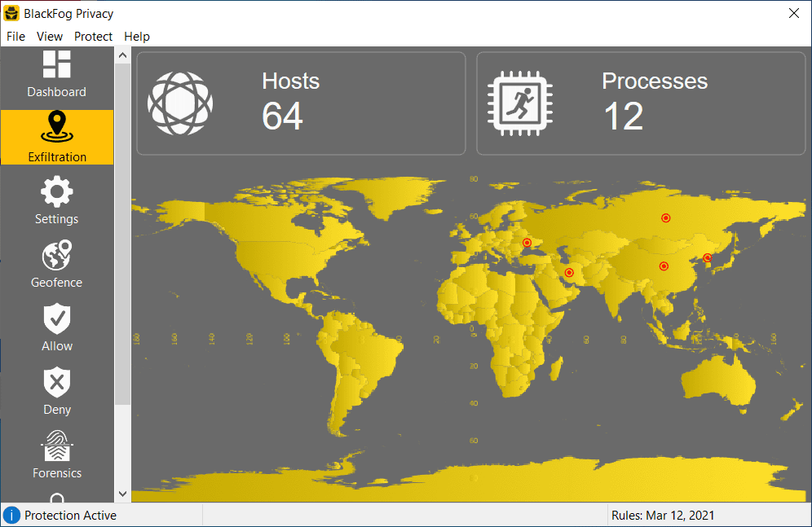
Task: Click the Rules: Mar 12, 2021 status
Action: [x=663, y=515]
